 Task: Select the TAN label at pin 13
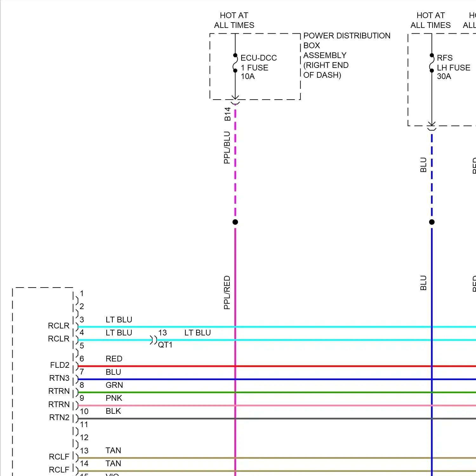(x=113, y=451)
